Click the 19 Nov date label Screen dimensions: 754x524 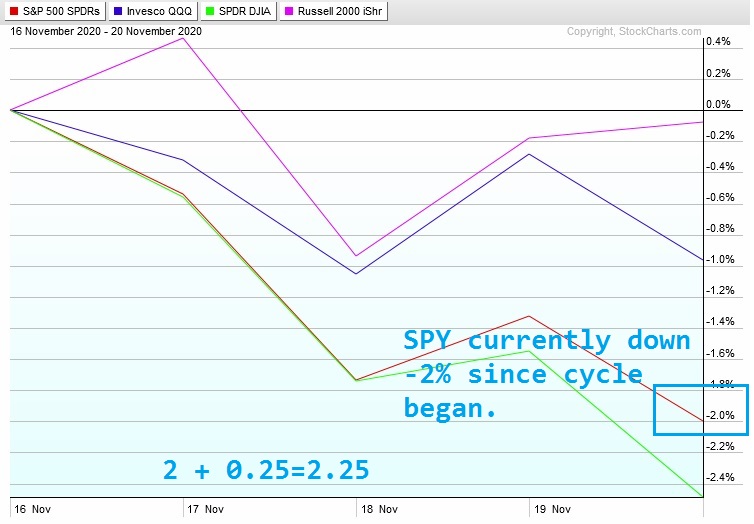553,510
